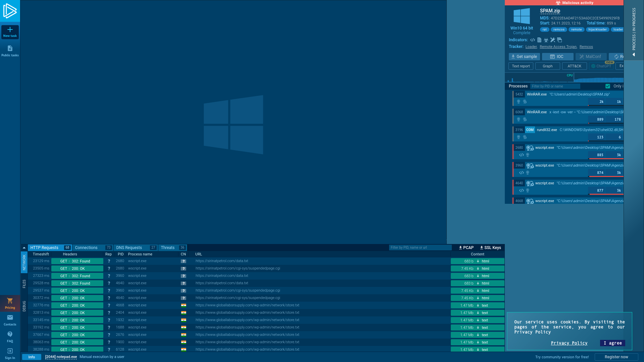The height and width of the screenshot is (362, 644).
Task: Select the Graph visualization tab
Action: pyautogui.click(x=547, y=66)
